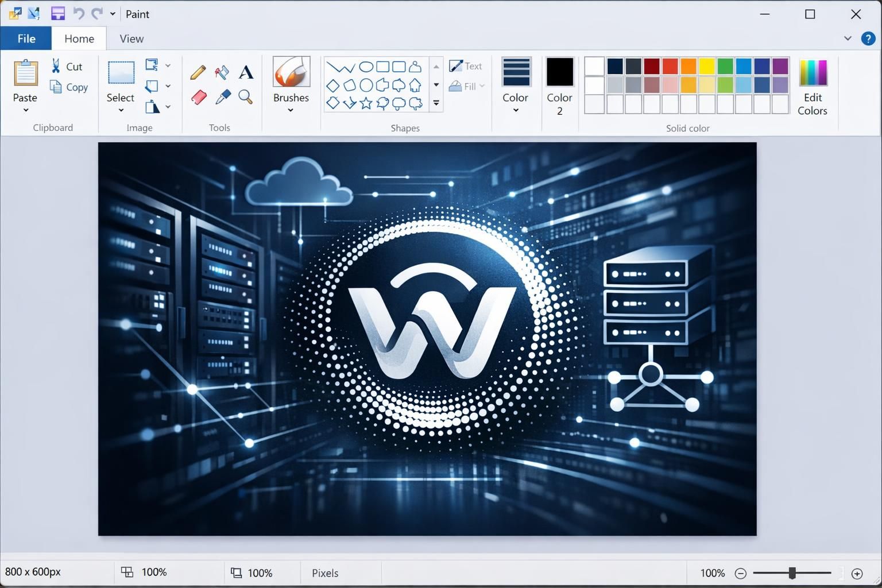The width and height of the screenshot is (882, 588).
Task: Expand the Shapes gallery More button
Action: coord(436,103)
